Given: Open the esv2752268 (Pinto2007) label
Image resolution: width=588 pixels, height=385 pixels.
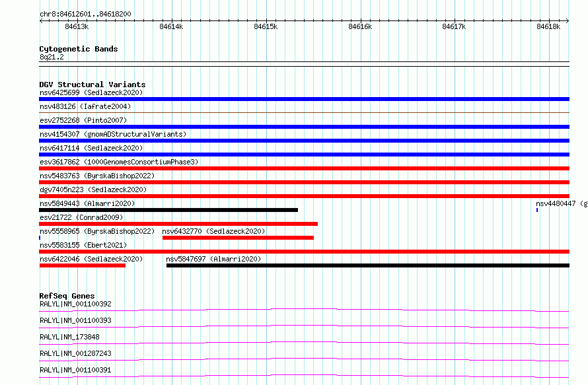Looking at the screenshot, I should click(x=83, y=120).
